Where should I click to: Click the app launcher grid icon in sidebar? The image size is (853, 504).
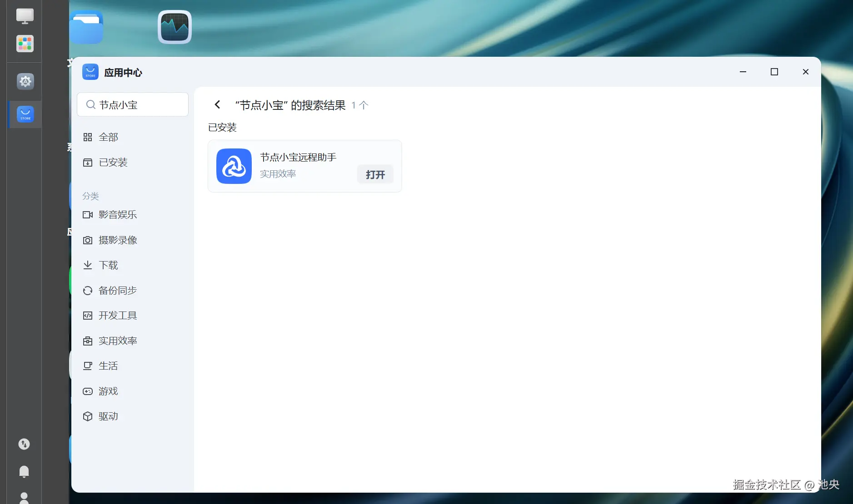24,43
